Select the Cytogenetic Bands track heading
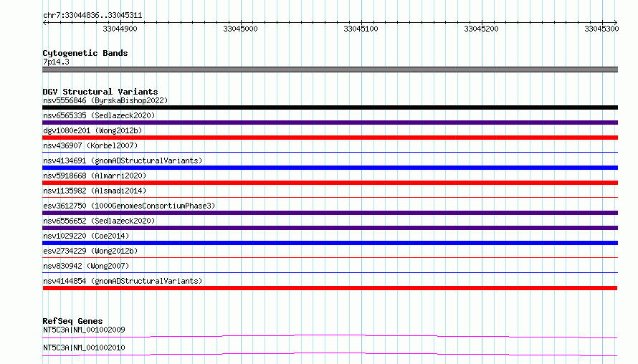 [85, 53]
